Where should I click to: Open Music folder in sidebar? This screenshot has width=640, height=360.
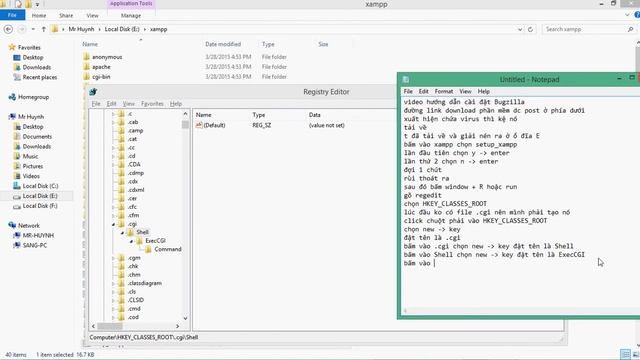pyautogui.click(x=30, y=156)
